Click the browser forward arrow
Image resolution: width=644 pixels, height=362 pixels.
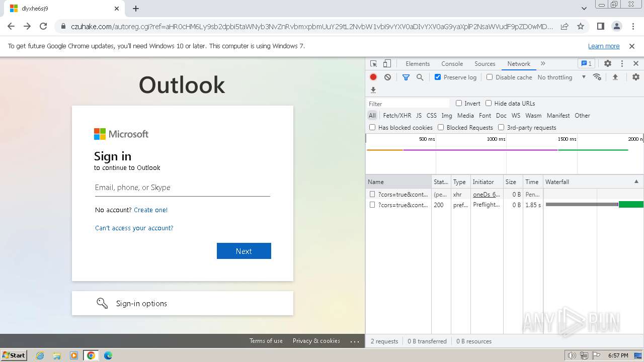pyautogui.click(x=27, y=27)
